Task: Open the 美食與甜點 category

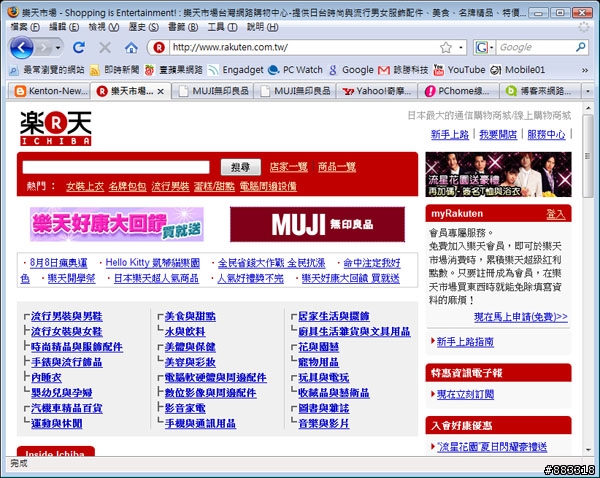Action: coord(190,316)
